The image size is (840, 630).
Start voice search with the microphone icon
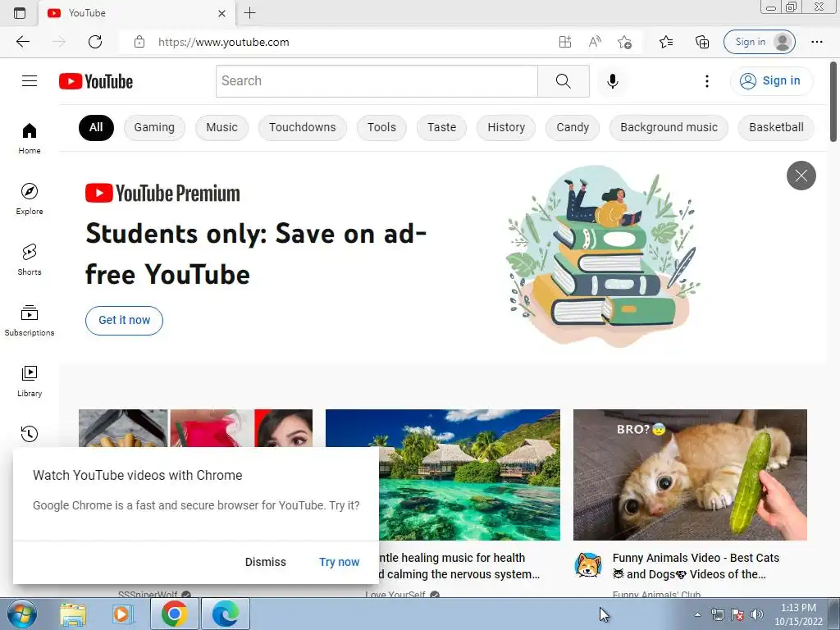pyautogui.click(x=612, y=81)
